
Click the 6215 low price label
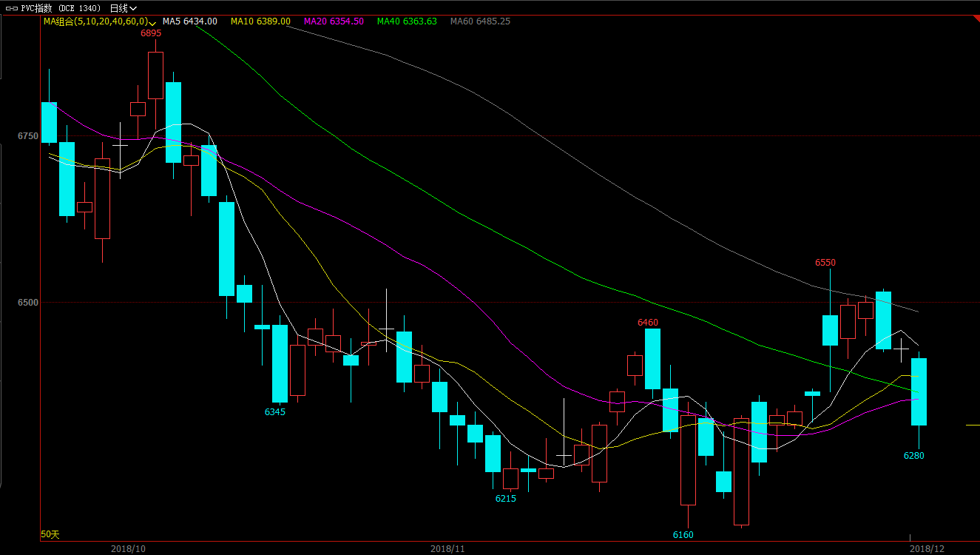click(x=506, y=499)
